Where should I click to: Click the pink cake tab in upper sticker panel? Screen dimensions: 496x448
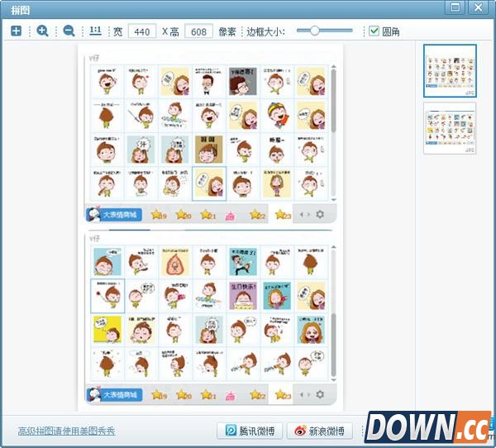[231, 216]
